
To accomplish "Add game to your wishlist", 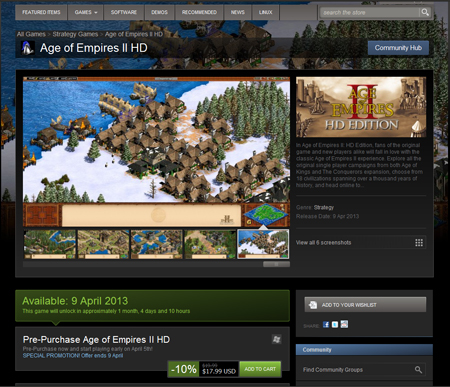I will click(365, 305).
